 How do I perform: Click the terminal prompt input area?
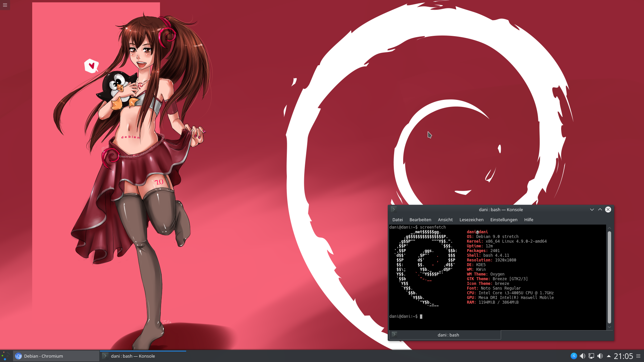(x=470, y=316)
